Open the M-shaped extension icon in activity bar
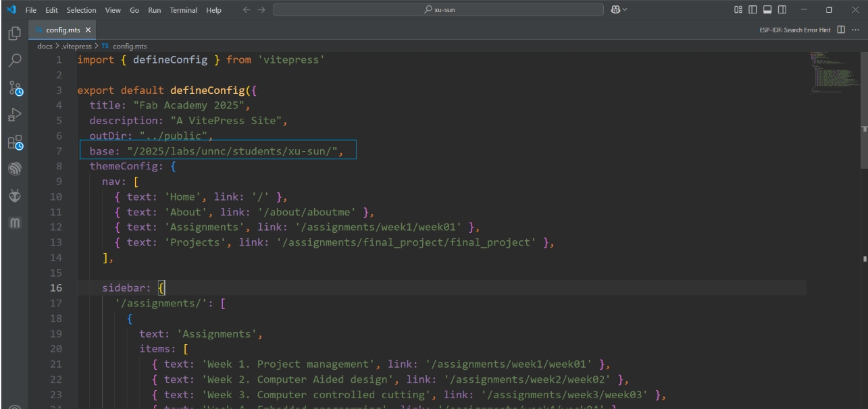This screenshot has height=409, width=868. pyautogui.click(x=14, y=222)
